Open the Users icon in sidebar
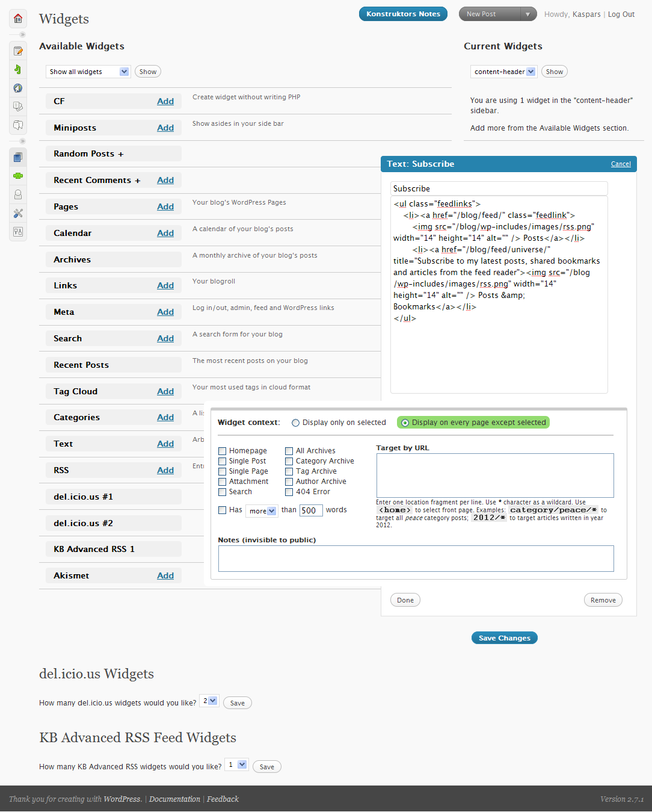 [x=18, y=194]
